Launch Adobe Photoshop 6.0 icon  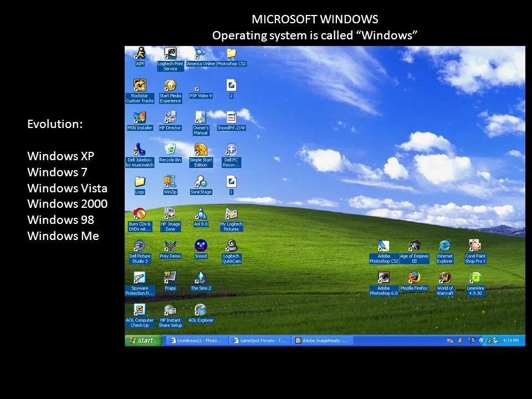pos(383,283)
